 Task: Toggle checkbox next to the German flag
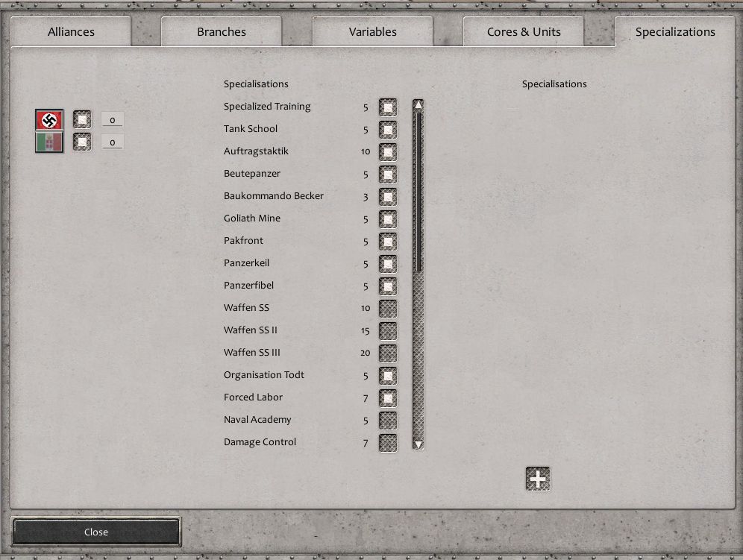tap(82, 120)
